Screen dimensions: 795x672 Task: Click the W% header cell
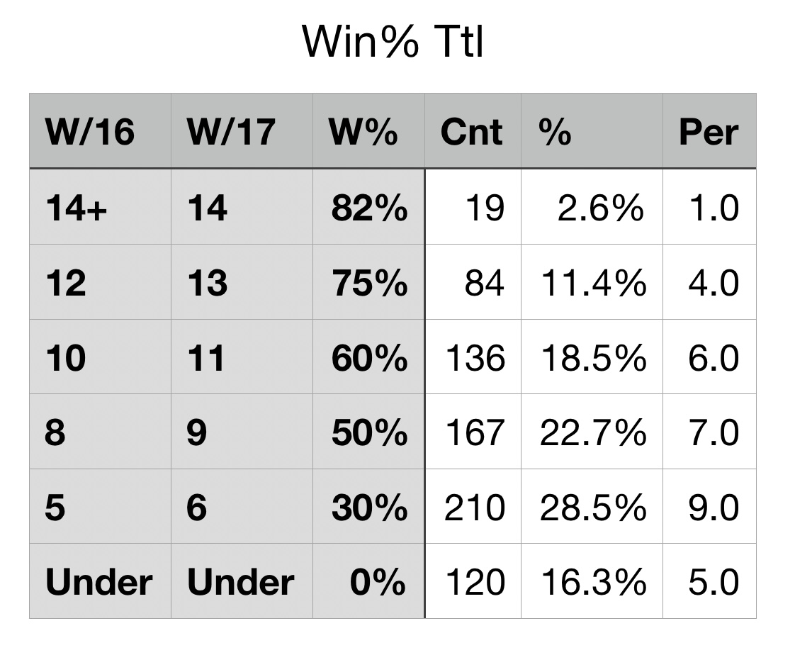point(363,132)
